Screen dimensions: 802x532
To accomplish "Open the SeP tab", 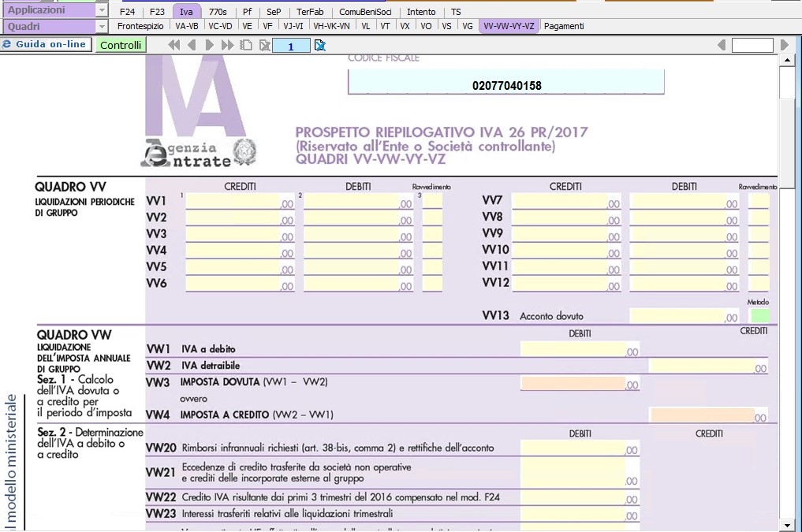I will tap(274, 12).
